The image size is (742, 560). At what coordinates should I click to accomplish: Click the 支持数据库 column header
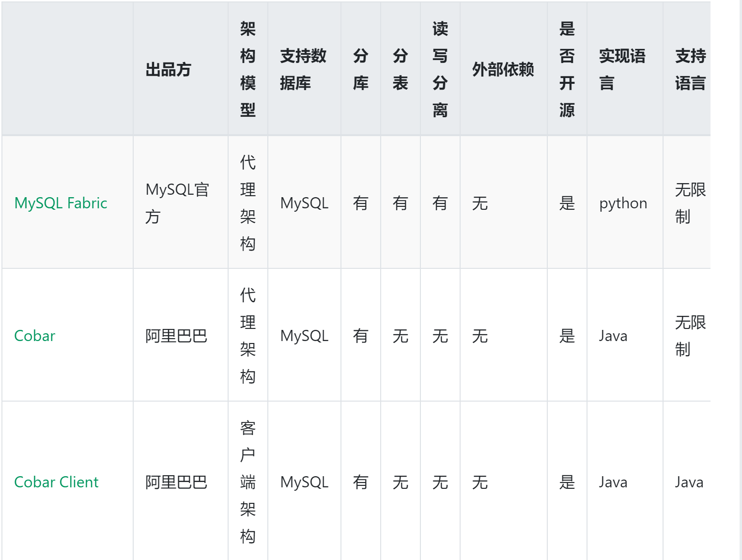303,69
